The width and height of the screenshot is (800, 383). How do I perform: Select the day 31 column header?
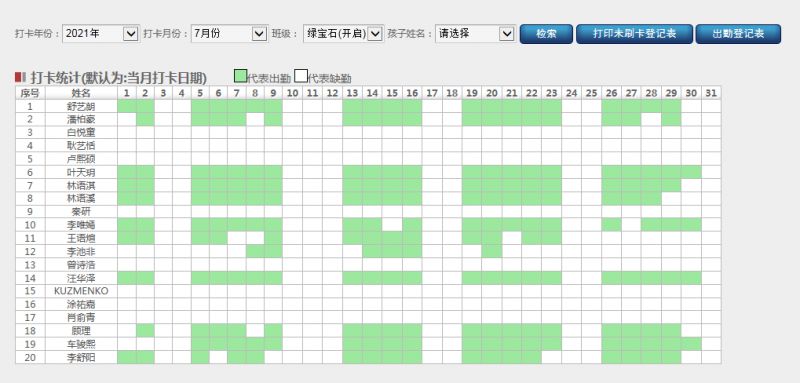pyautogui.click(x=711, y=93)
